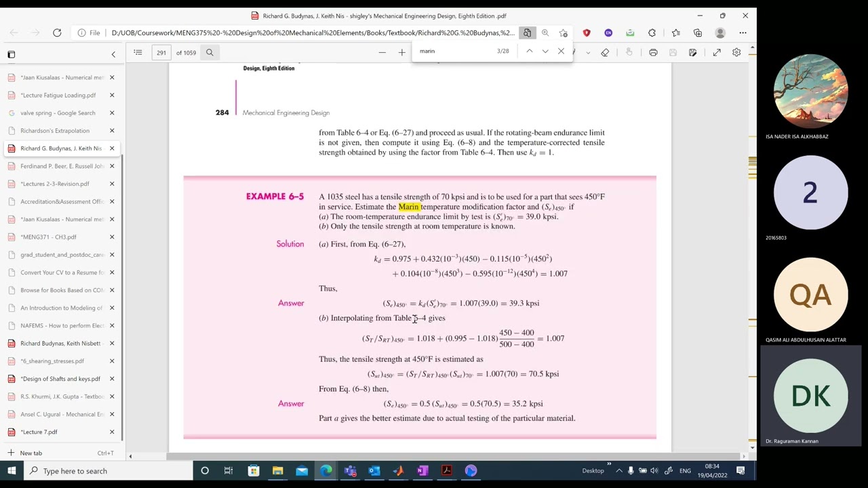Go to next search result for marin
The width and height of the screenshot is (868, 488).
click(x=545, y=51)
